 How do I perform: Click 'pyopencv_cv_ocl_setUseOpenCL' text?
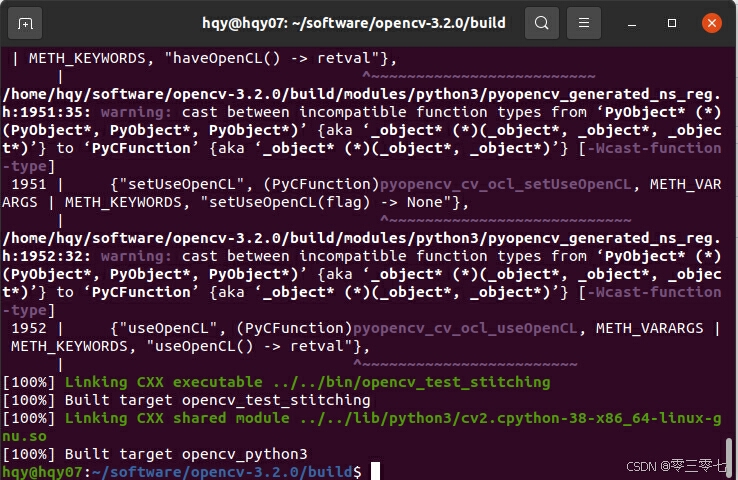pos(505,184)
